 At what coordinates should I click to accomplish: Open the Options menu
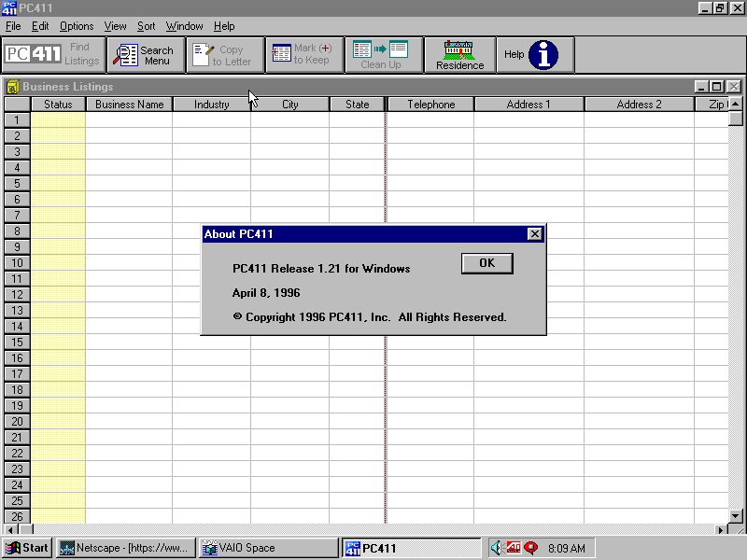click(x=77, y=26)
